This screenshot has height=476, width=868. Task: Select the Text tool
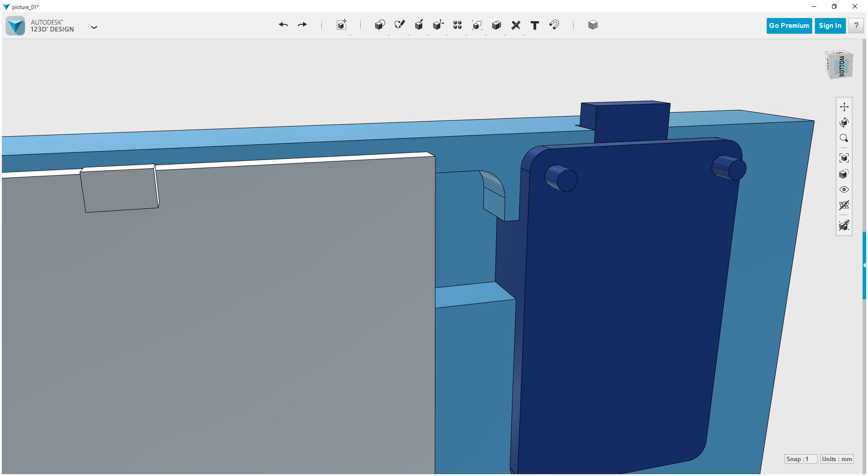(x=534, y=25)
